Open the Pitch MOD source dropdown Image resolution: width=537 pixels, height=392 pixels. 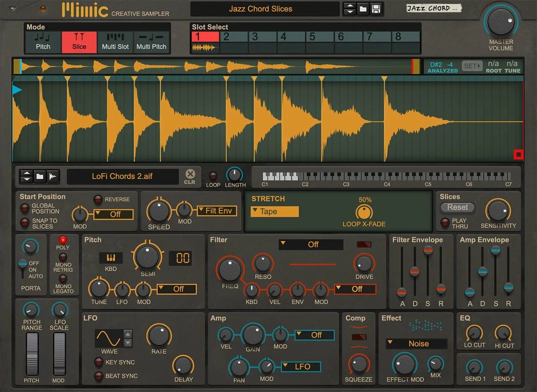click(x=177, y=289)
